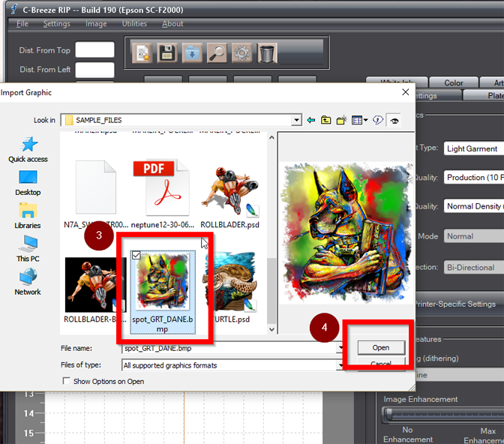Click the up one level folder icon
The image size is (504, 444).
tap(326, 120)
